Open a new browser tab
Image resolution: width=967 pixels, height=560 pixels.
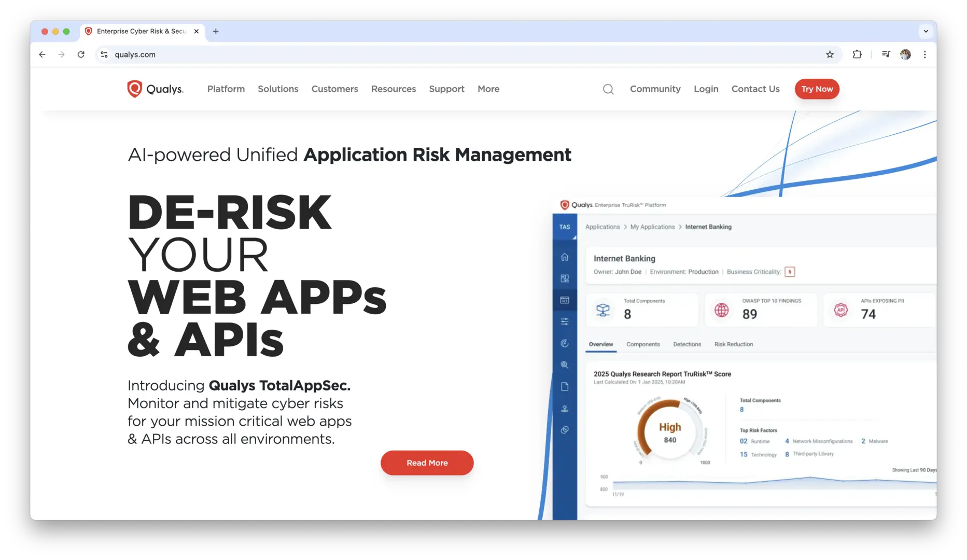(216, 31)
